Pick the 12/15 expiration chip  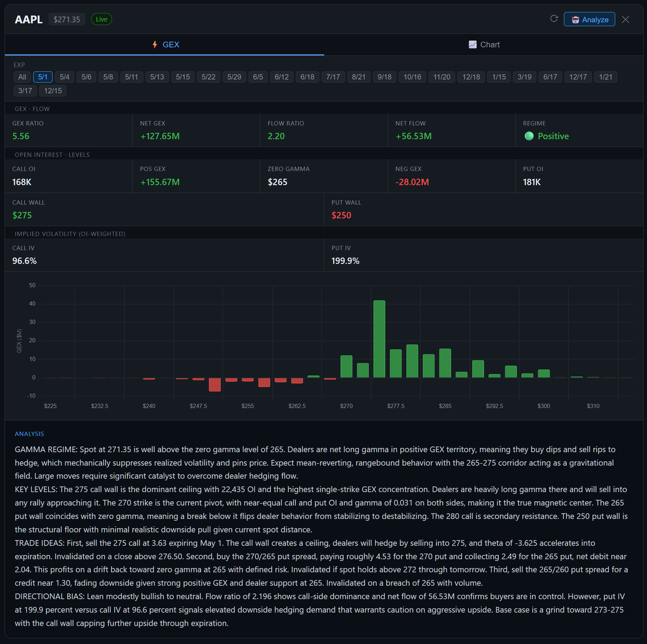point(53,91)
